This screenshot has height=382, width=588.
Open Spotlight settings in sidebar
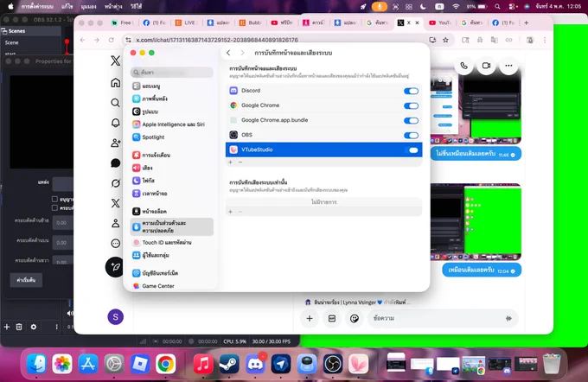pyautogui.click(x=172, y=137)
